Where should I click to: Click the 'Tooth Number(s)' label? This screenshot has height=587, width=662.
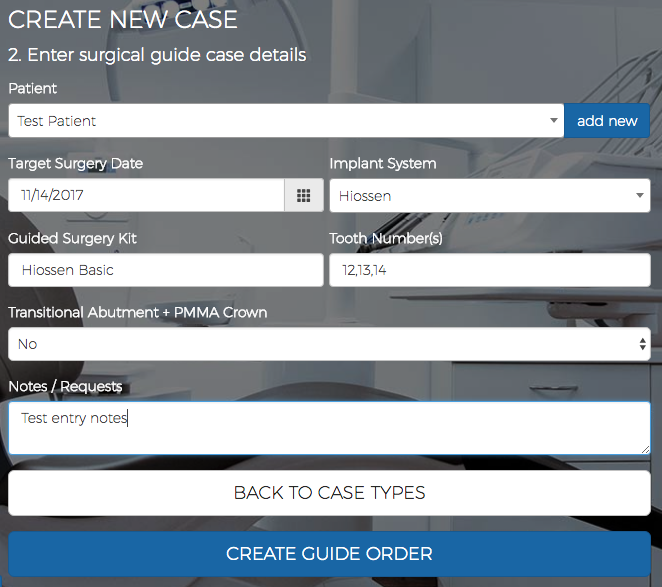point(386,239)
